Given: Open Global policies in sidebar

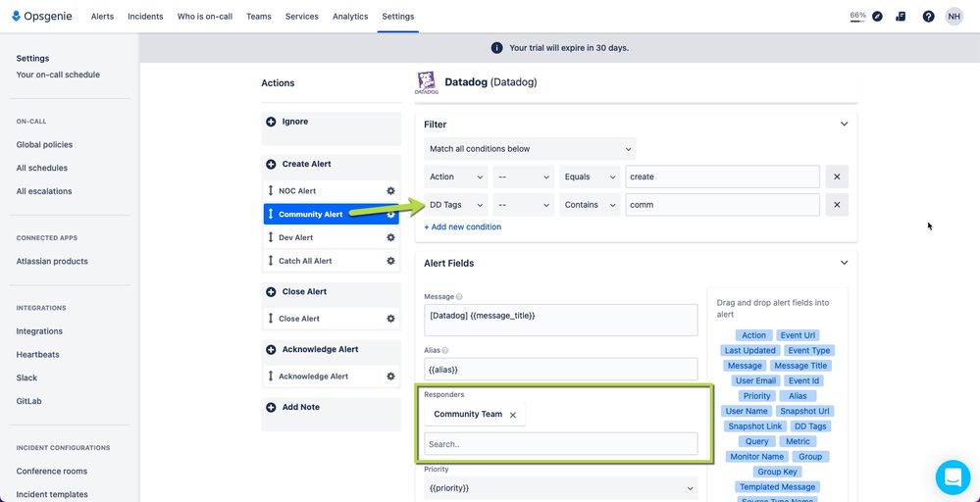Looking at the screenshot, I should click(44, 145).
